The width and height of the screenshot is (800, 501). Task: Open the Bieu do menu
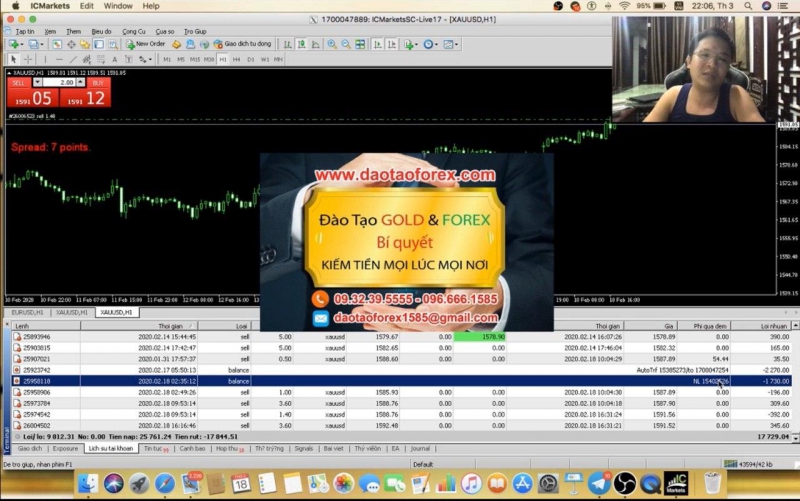(101, 32)
